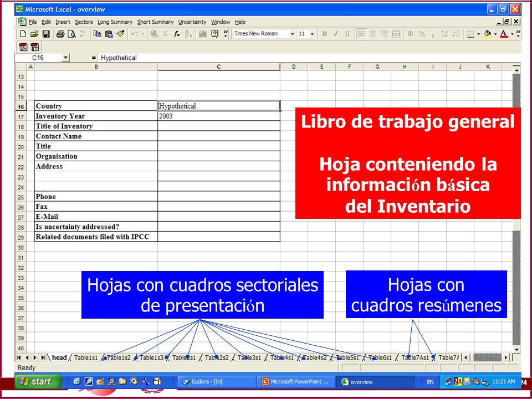Screen dimensions: 532x399
Task: Open the Short Summary menu
Action: tap(155, 22)
